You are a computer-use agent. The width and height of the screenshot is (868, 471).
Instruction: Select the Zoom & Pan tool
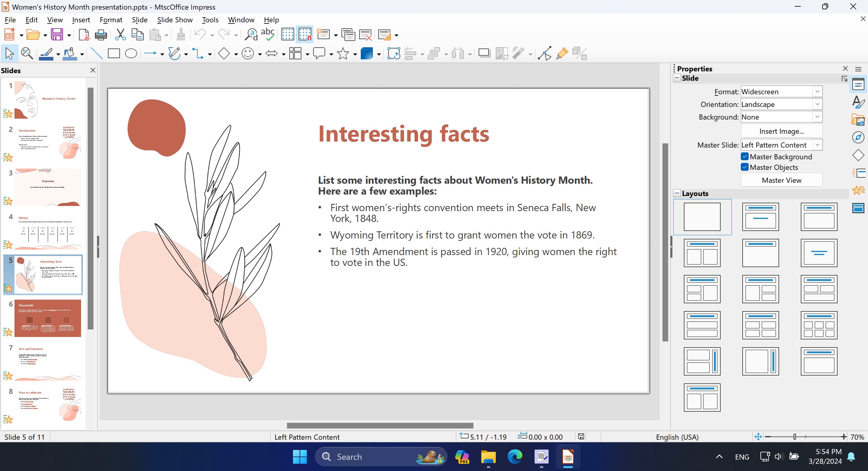point(27,53)
